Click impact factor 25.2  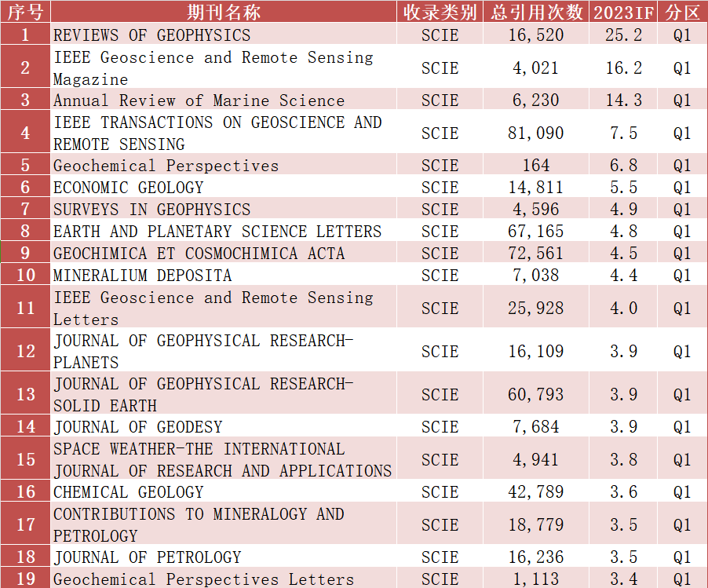[623, 35]
